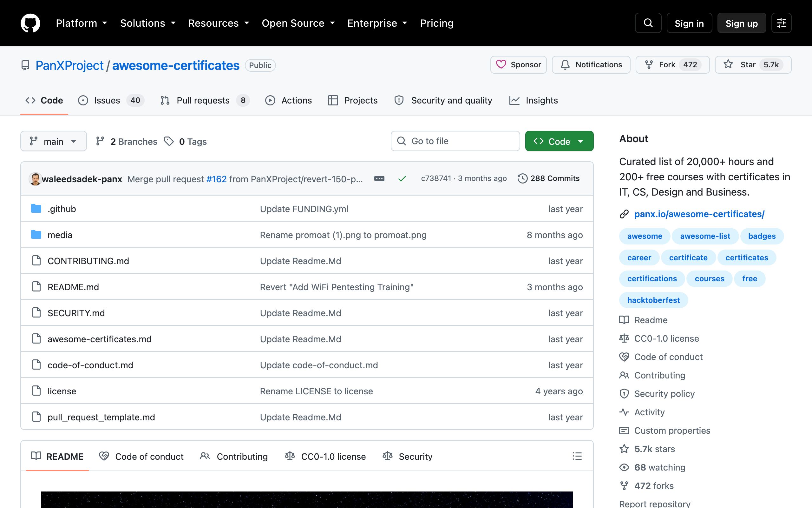Image resolution: width=812 pixels, height=508 pixels.
Task: Click the .github folder icon
Action: pyautogui.click(x=36, y=209)
